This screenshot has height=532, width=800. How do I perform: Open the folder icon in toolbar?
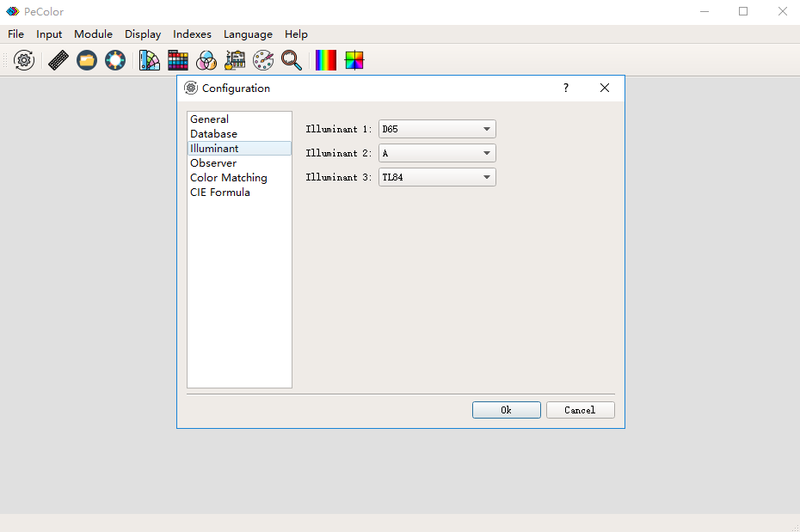coord(87,60)
